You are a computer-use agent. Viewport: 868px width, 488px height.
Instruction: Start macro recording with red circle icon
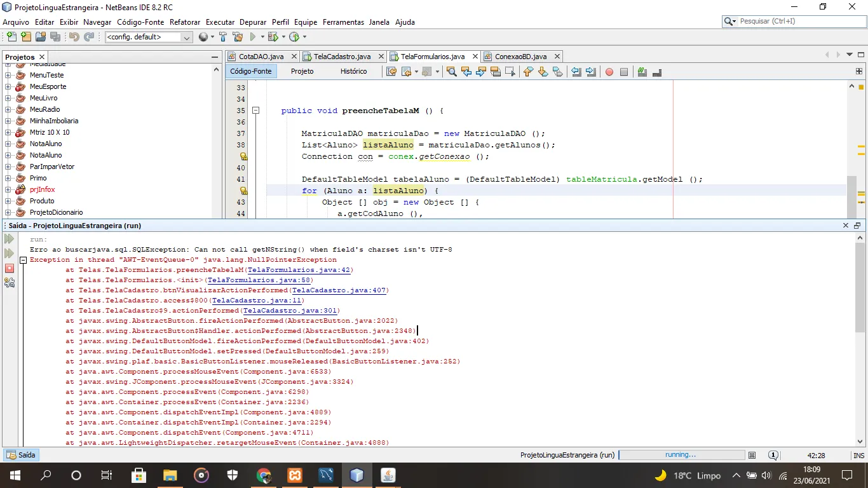click(x=609, y=72)
